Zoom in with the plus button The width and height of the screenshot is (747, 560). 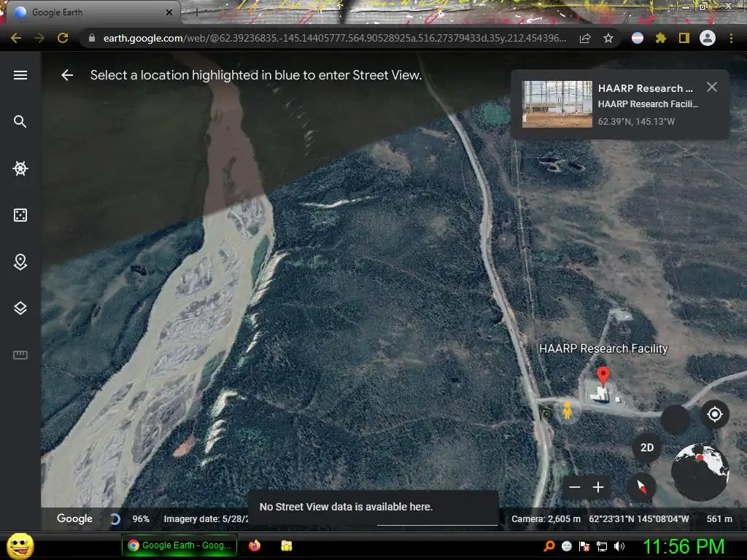(x=598, y=487)
